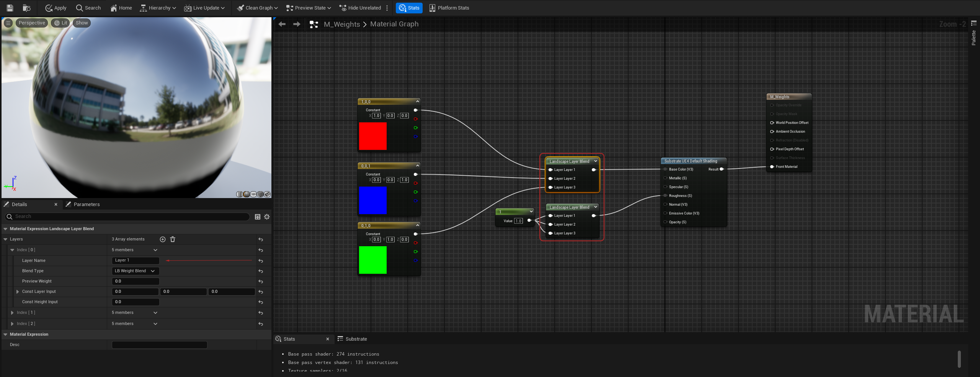Expand Index [1] layer entry
Viewport: 980px width, 377px height.
point(12,313)
